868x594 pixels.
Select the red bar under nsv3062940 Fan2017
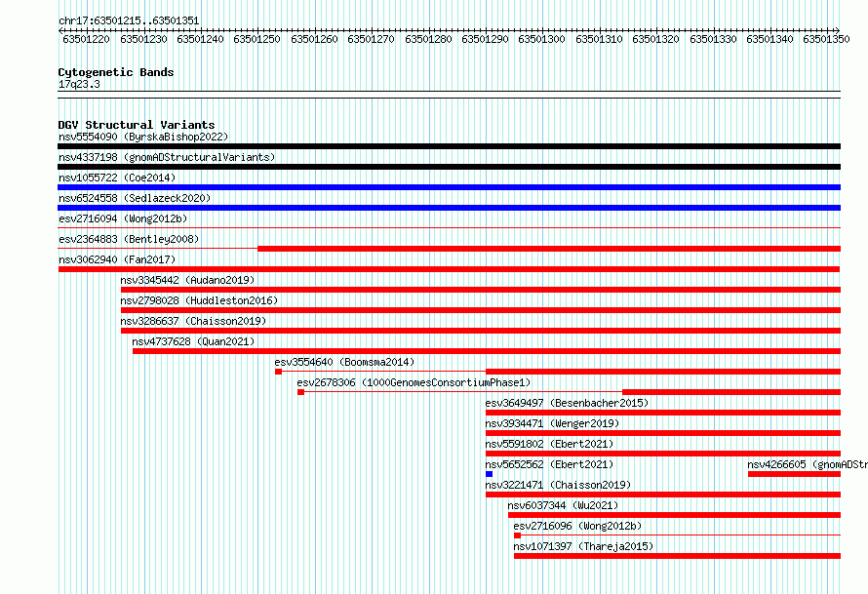(449, 269)
